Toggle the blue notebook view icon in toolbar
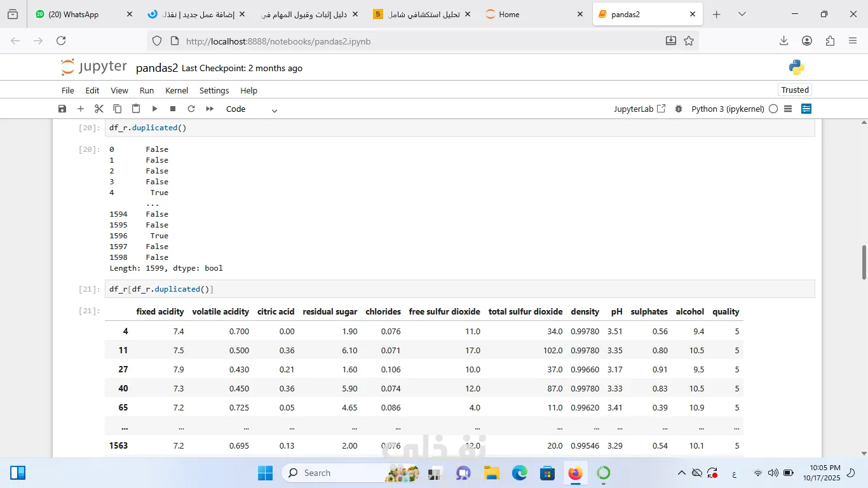The image size is (868, 488). [806, 109]
